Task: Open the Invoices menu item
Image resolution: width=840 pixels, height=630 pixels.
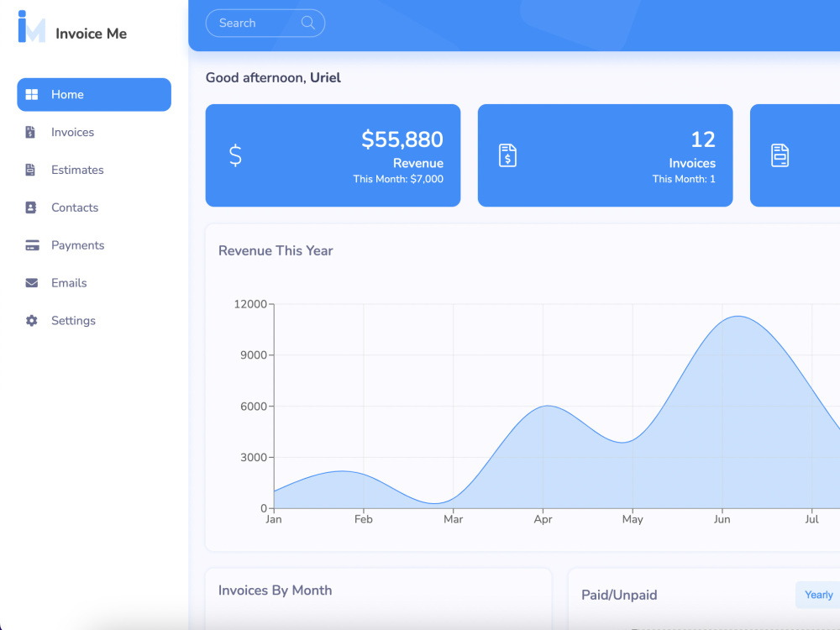Action: [x=94, y=133]
